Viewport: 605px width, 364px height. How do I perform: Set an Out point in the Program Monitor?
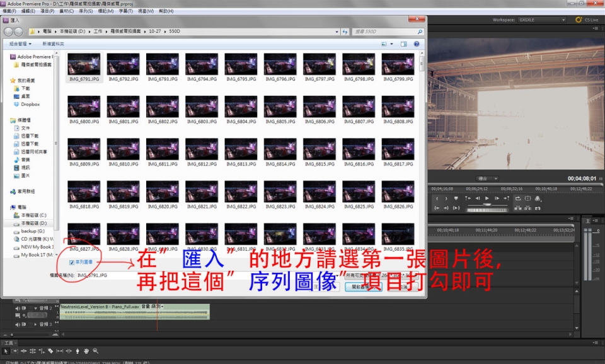(446, 199)
